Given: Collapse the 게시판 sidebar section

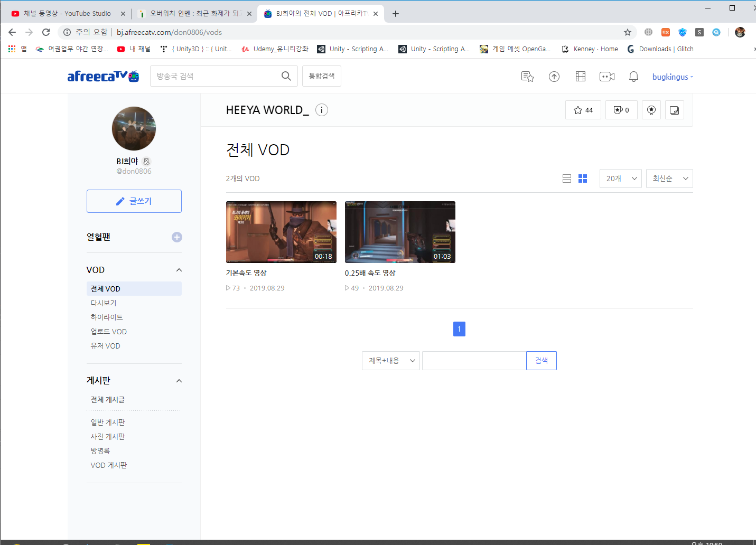Looking at the screenshot, I should pyautogui.click(x=179, y=380).
